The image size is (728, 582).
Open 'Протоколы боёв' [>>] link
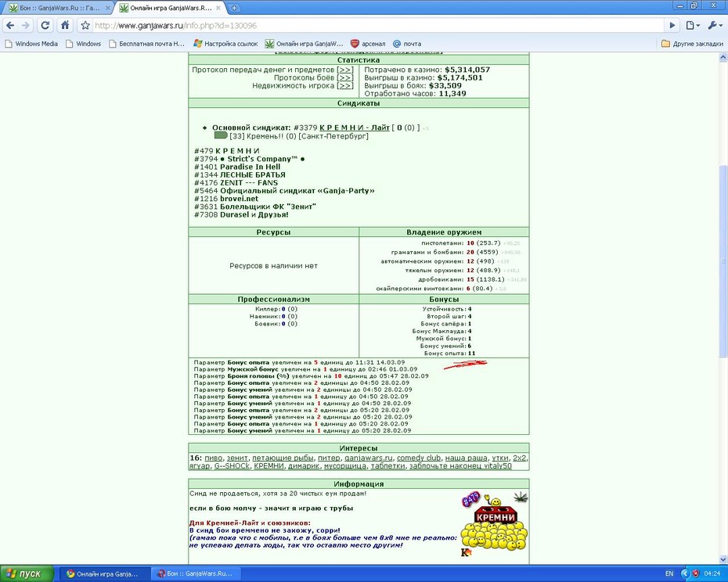point(345,77)
